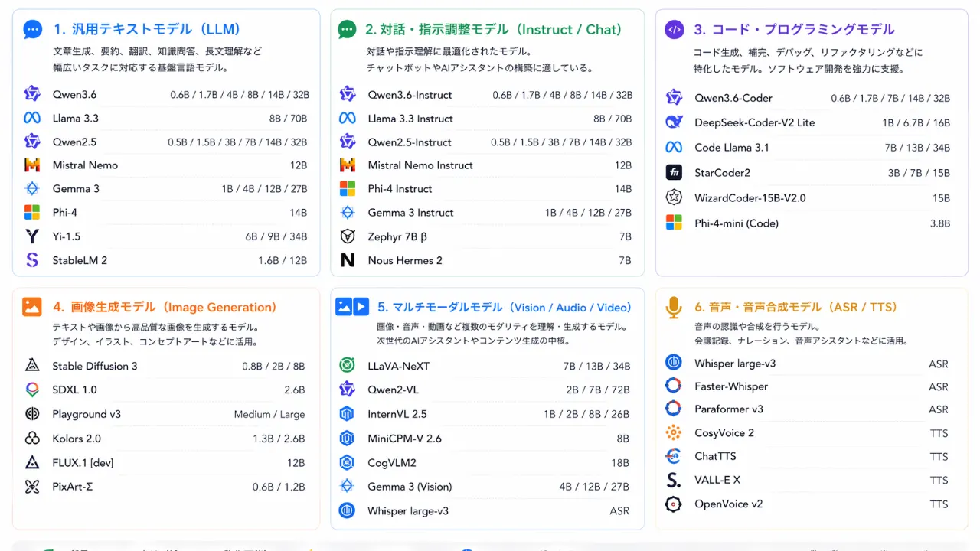
Task: Select the Qwen2-VL logo icon
Action: 347,390
